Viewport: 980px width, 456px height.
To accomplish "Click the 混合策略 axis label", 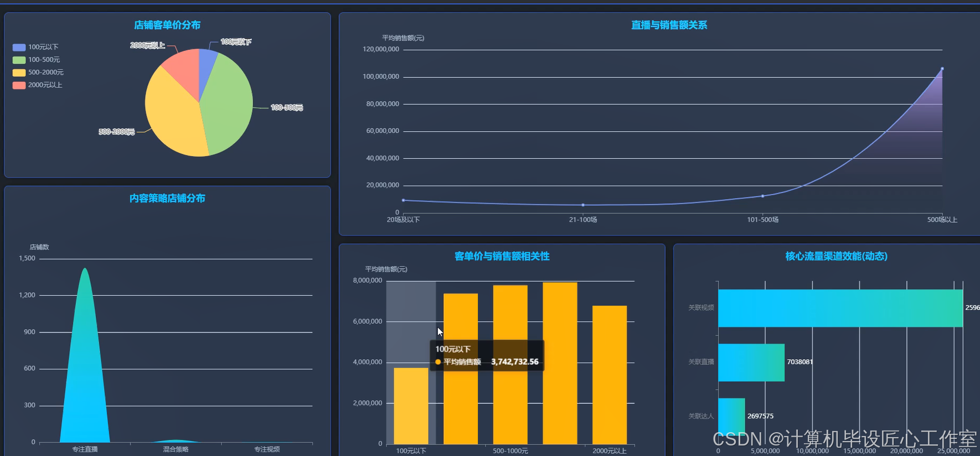I will point(176,449).
